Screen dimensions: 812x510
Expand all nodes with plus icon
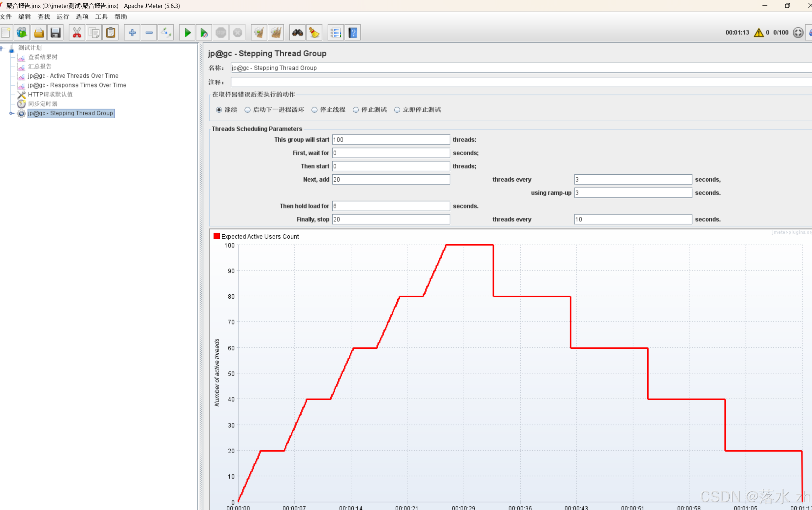coord(132,33)
